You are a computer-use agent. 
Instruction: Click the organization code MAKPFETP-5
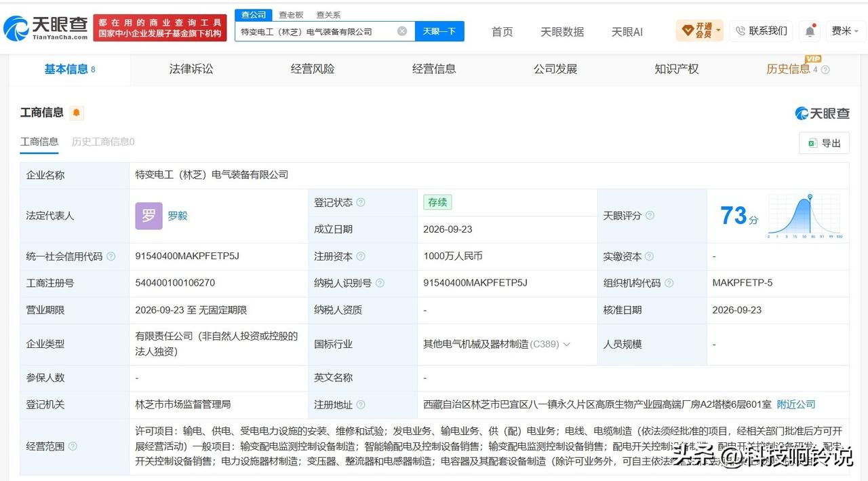tap(743, 283)
